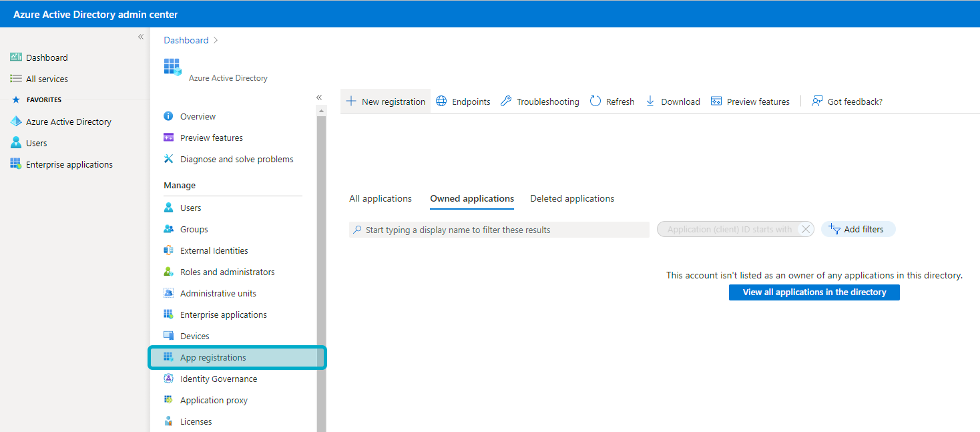Remove the Application (client) ID filter
The width and height of the screenshot is (980, 432).
tap(806, 229)
